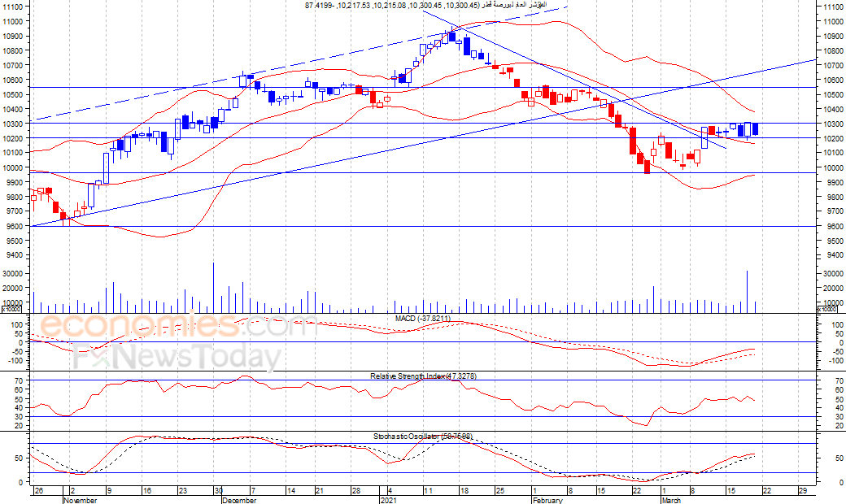The width and height of the screenshot is (846, 504).
Task: Jump to the February month label
Action: tap(547, 500)
